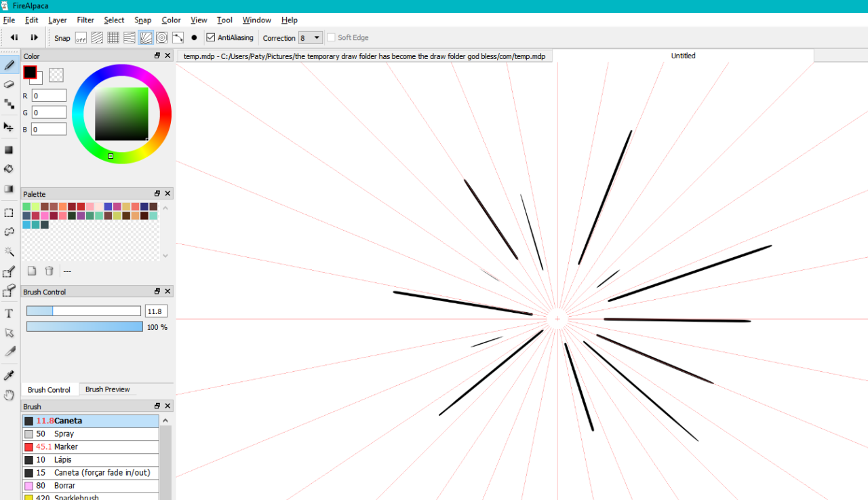Screen dimensions: 868x500
Task: Close the Brush Control panel
Action: coord(167,291)
